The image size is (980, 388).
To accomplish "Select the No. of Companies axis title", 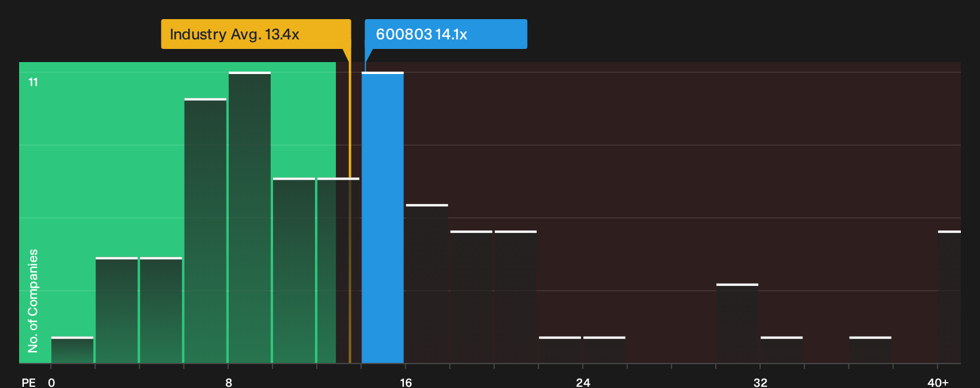I will (33, 301).
